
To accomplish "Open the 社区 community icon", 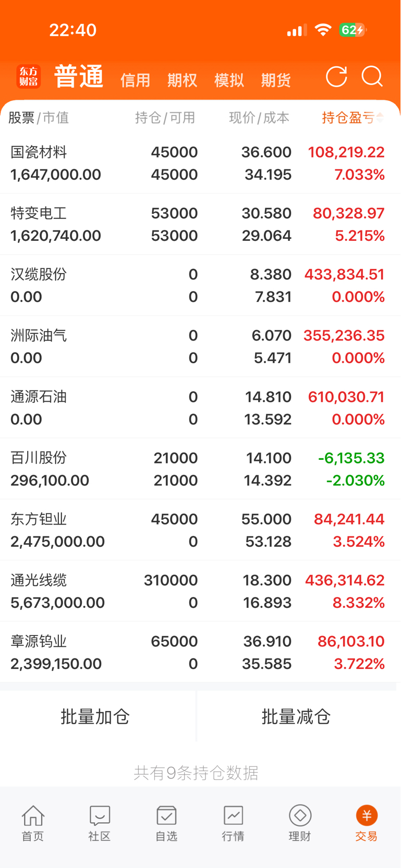I will (100, 816).
